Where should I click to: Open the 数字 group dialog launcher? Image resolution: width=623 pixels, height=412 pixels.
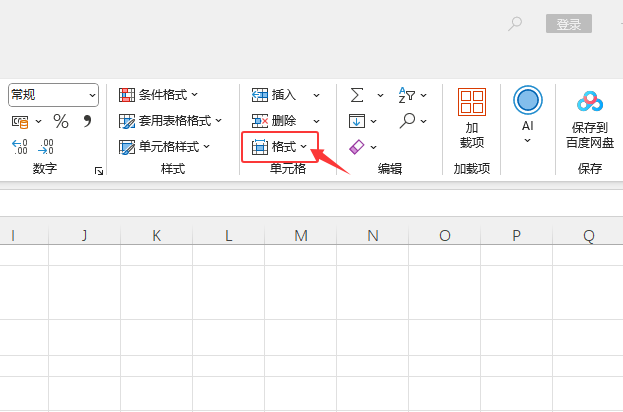tap(99, 172)
